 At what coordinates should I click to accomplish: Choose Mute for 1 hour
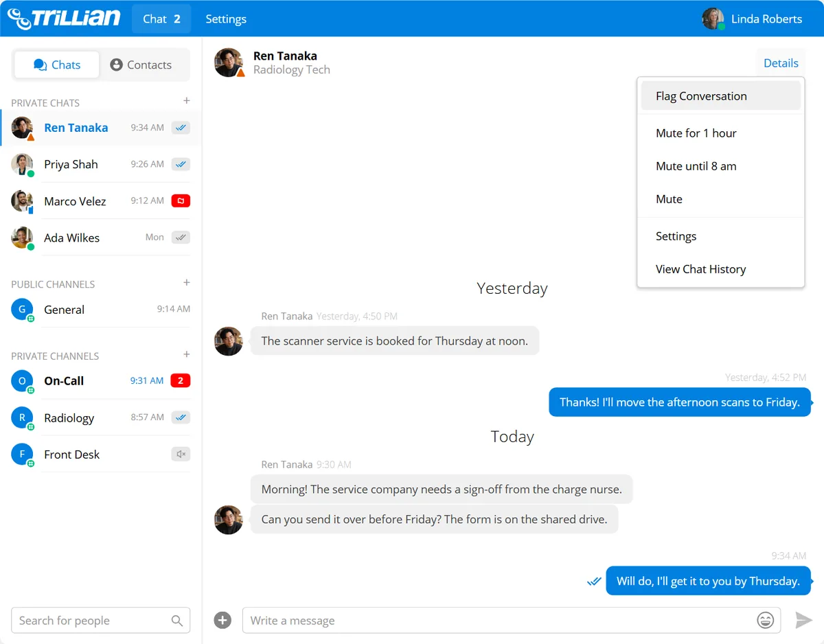click(721, 133)
